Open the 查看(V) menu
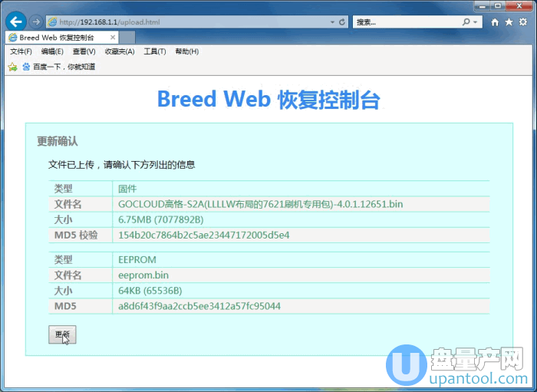 point(84,51)
